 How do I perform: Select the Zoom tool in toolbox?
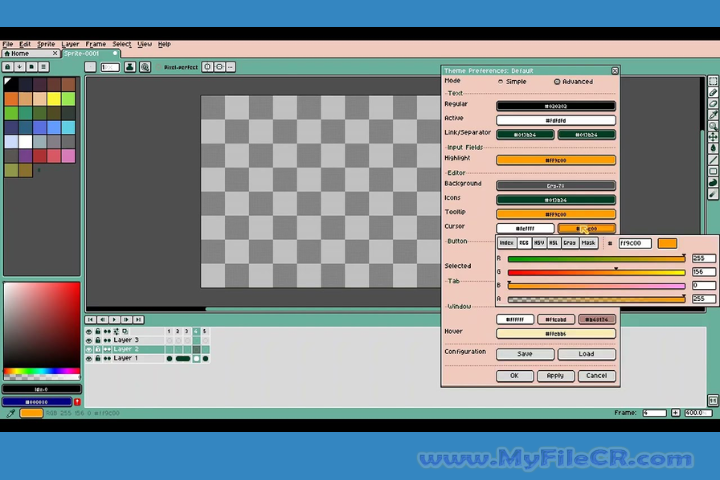[713, 125]
